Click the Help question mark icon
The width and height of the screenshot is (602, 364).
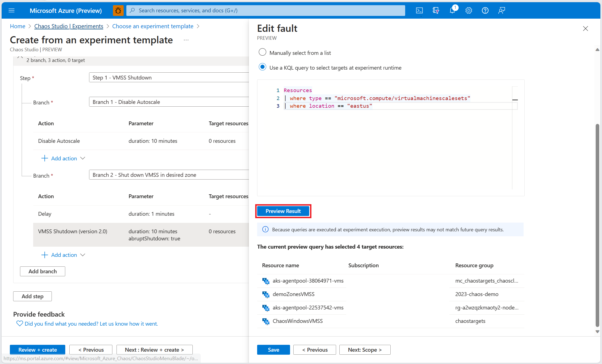coord(485,10)
